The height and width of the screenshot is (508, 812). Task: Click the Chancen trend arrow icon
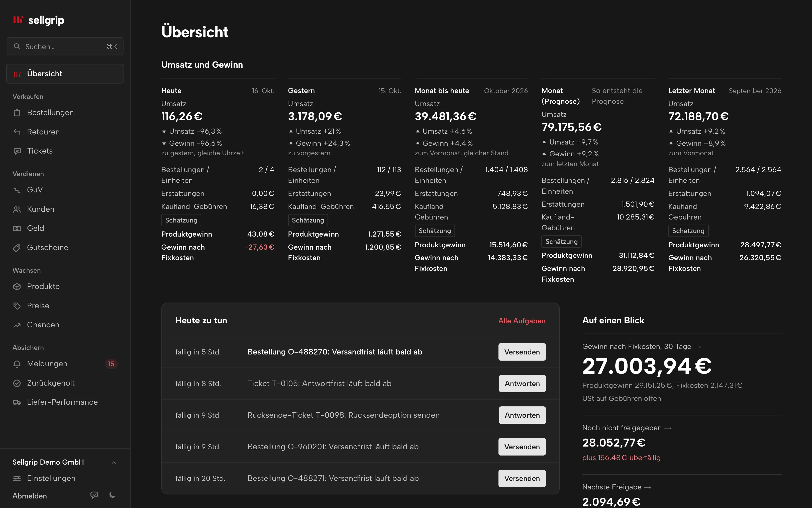[17, 325]
